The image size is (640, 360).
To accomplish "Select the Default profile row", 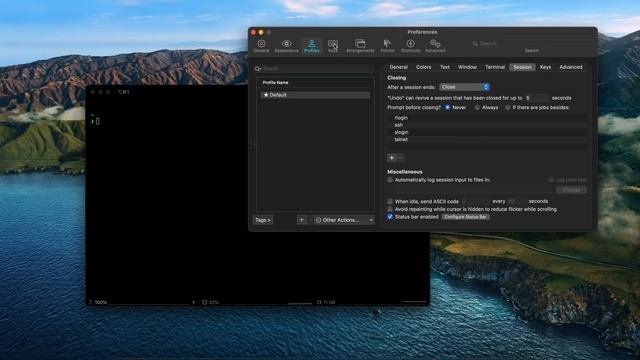I will coord(315,95).
